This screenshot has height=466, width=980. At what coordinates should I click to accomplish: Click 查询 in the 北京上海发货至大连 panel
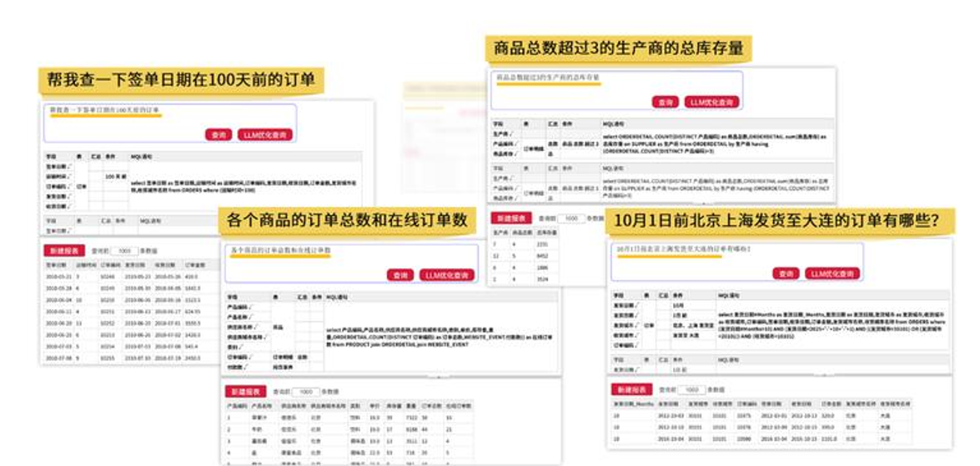tap(786, 273)
